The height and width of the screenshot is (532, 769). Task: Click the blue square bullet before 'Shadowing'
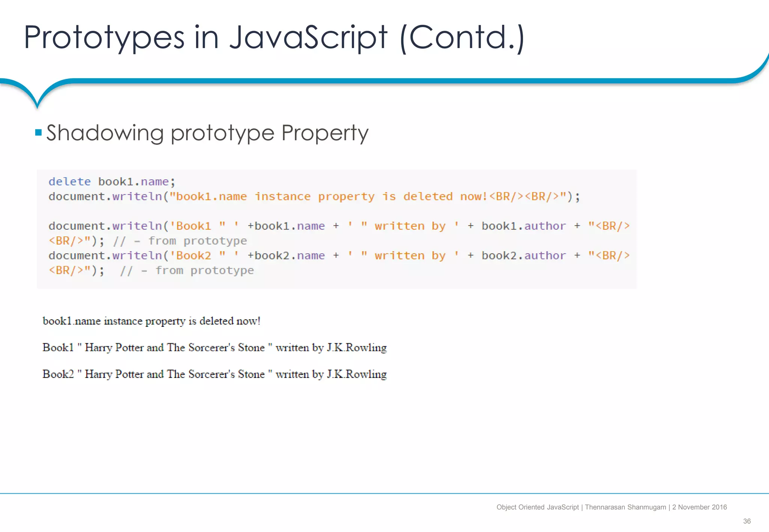click(x=38, y=132)
